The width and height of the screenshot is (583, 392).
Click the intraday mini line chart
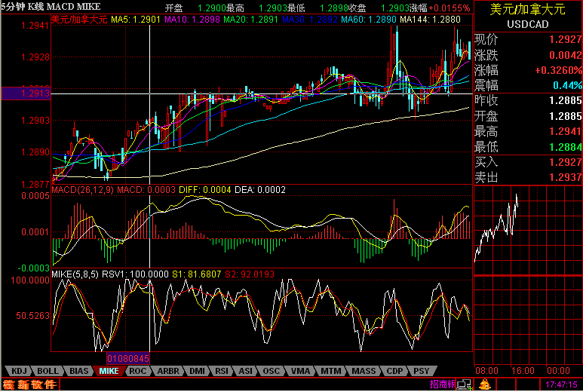coord(528,231)
